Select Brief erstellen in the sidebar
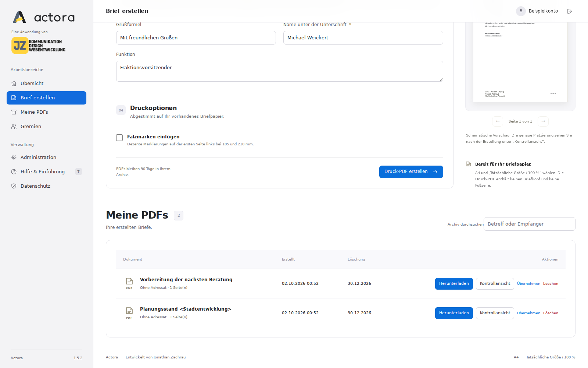Screen dimensions: 588x368 point(46,98)
